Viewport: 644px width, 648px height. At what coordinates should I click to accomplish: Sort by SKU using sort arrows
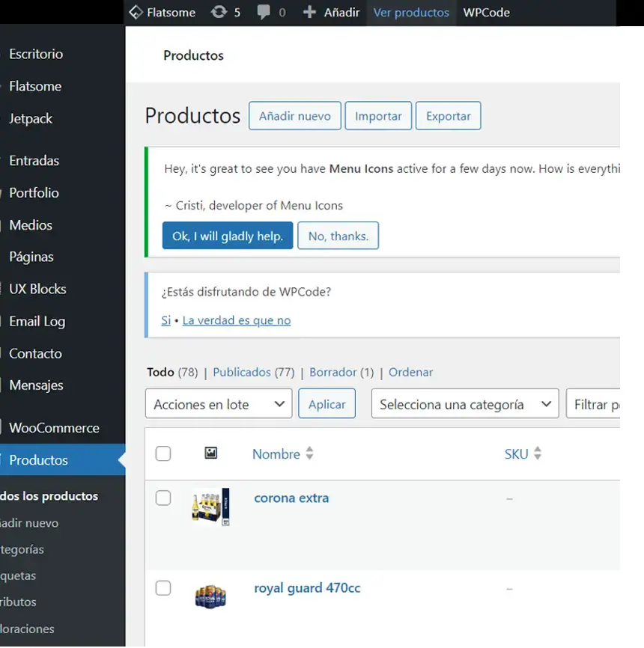(538, 454)
